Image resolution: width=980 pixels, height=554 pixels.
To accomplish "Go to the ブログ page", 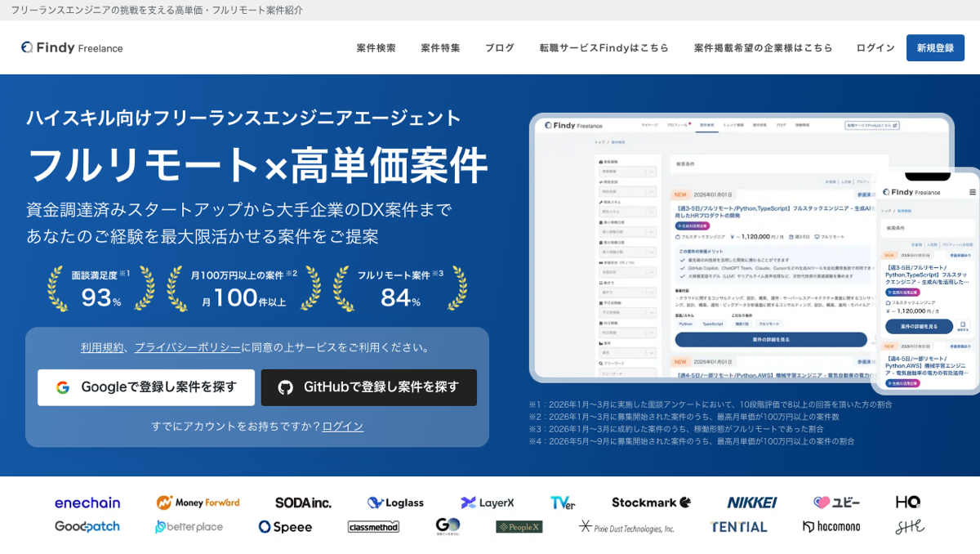I will 500,47.
